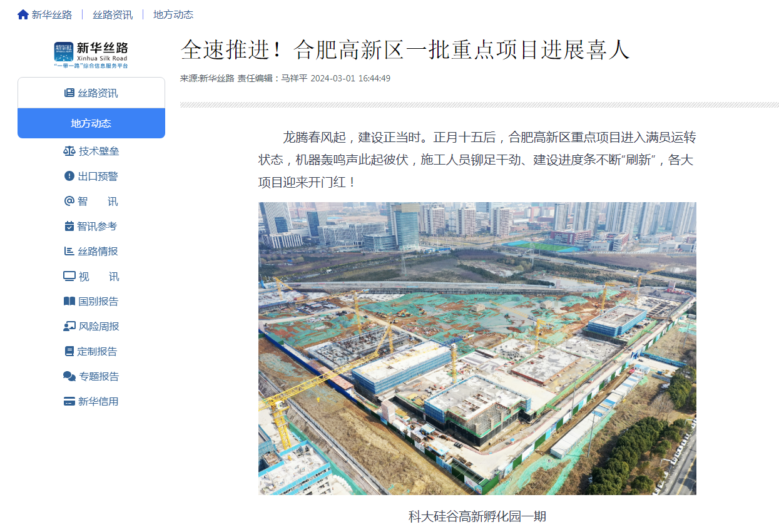
Task: Click the credit card icon for 新华信用
Action: click(69, 401)
